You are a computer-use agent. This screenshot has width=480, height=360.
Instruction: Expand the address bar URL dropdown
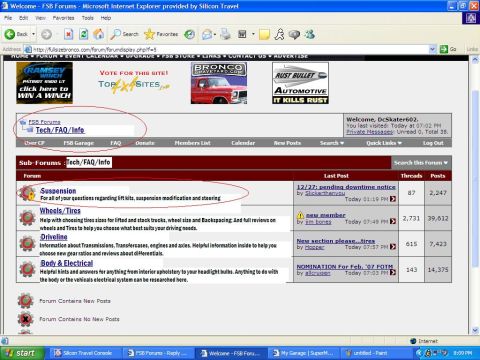click(x=432, y=49)
